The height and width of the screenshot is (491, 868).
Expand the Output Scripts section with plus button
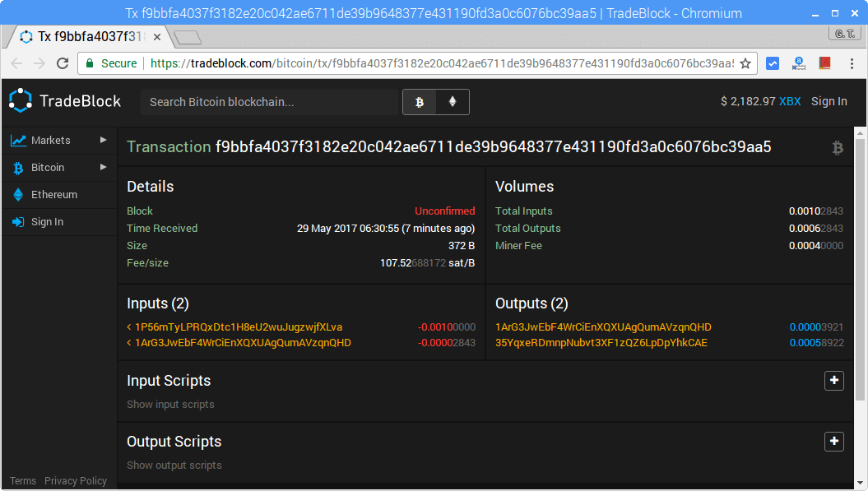tap(834, 442)
